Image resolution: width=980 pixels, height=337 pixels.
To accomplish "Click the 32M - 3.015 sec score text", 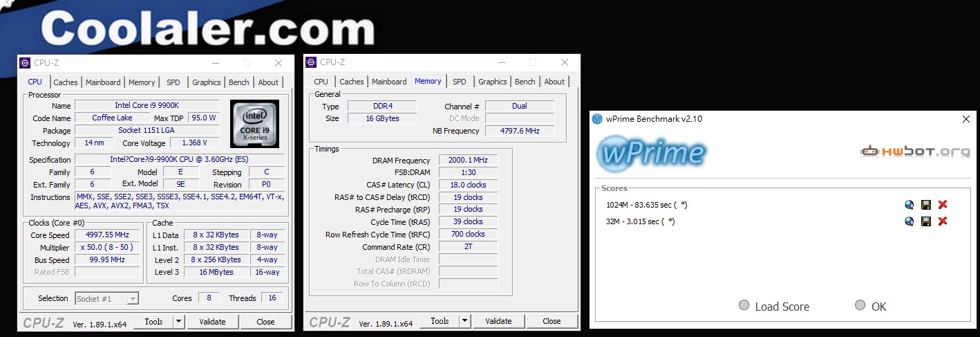I will pos(640,221).
